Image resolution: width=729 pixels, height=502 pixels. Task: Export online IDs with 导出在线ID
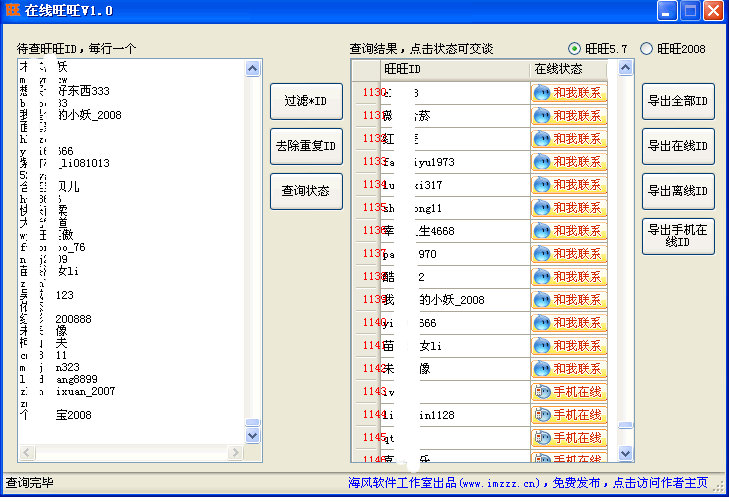coord(678,146)
